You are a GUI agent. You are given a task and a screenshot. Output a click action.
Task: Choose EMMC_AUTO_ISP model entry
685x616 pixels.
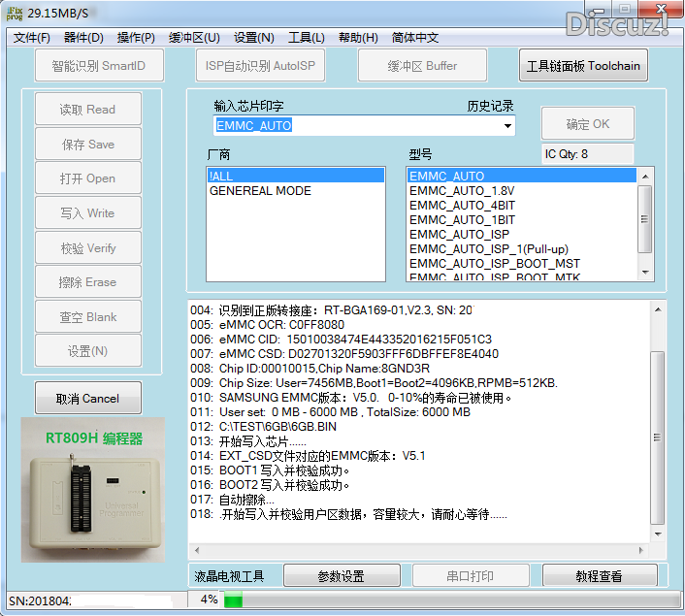(x=459, y=234)
